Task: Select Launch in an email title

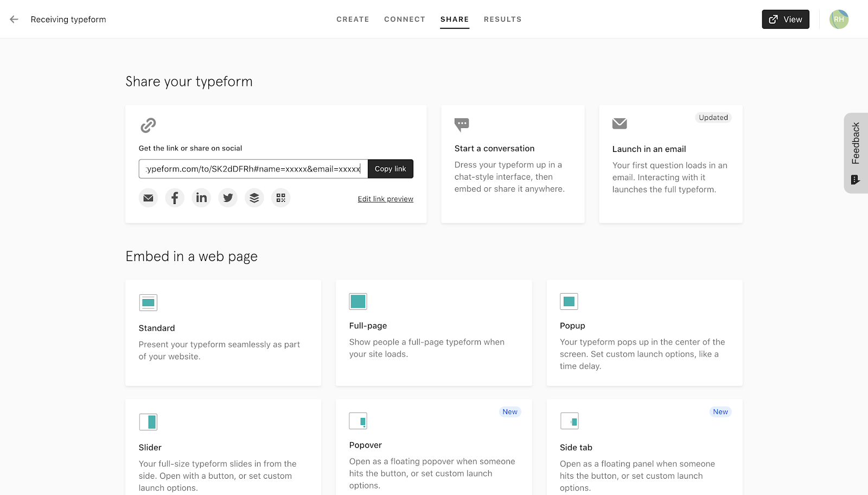Action: (x=649, y=149)
